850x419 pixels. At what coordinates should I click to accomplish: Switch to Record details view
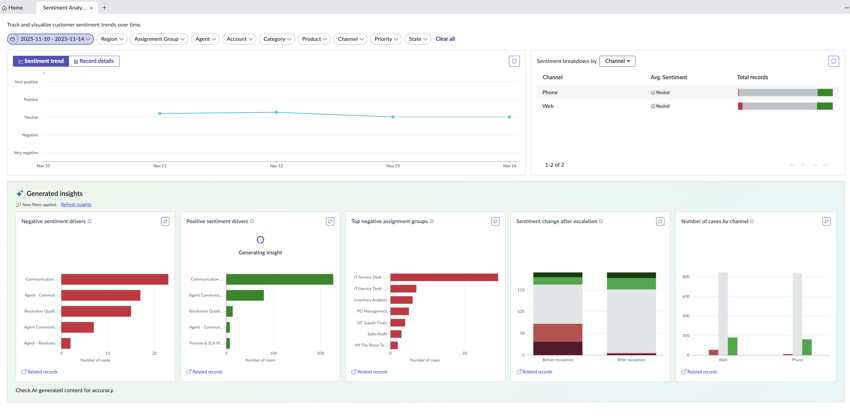point(94,61)
